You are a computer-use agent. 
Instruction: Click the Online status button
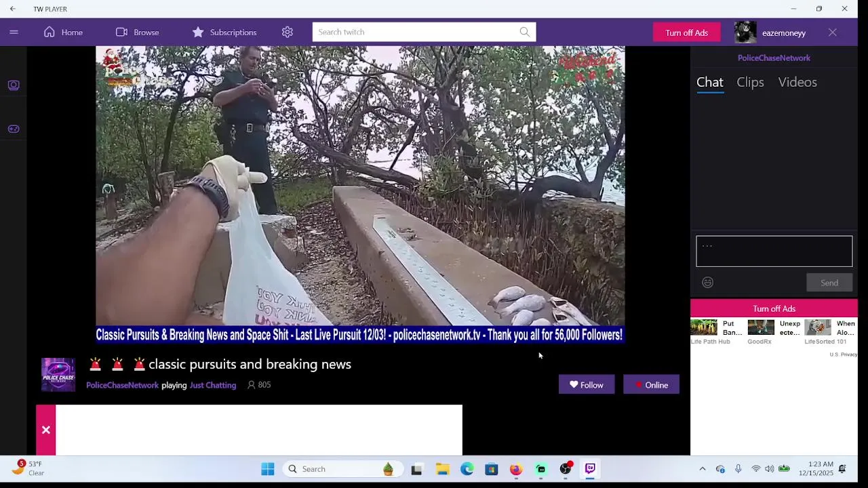[x=651, y=384]
